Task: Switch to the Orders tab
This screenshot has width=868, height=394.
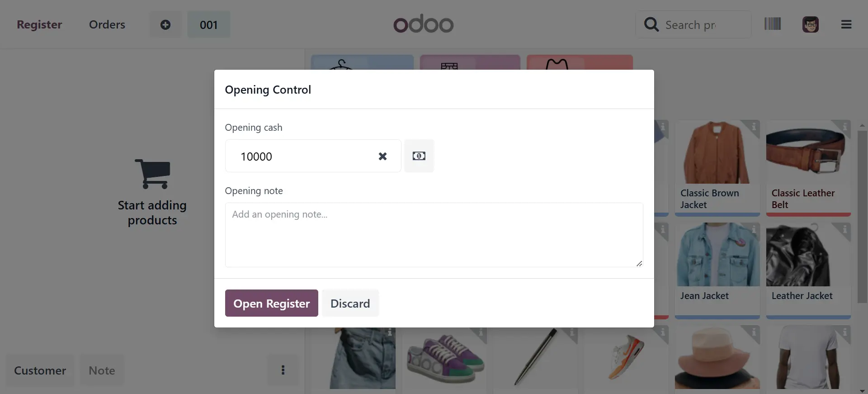Action: [107, 24]
